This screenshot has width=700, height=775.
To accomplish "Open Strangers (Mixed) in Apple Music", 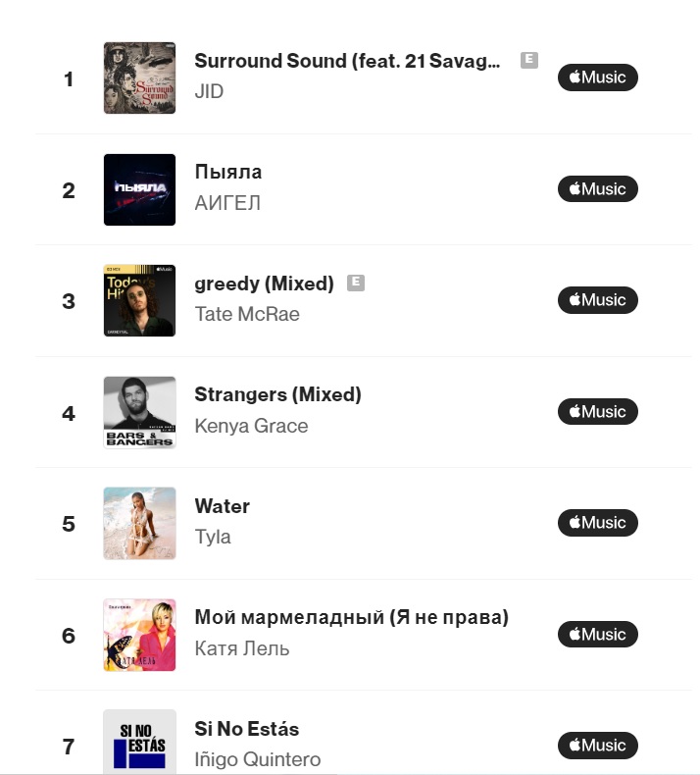I will coord(597,412).
